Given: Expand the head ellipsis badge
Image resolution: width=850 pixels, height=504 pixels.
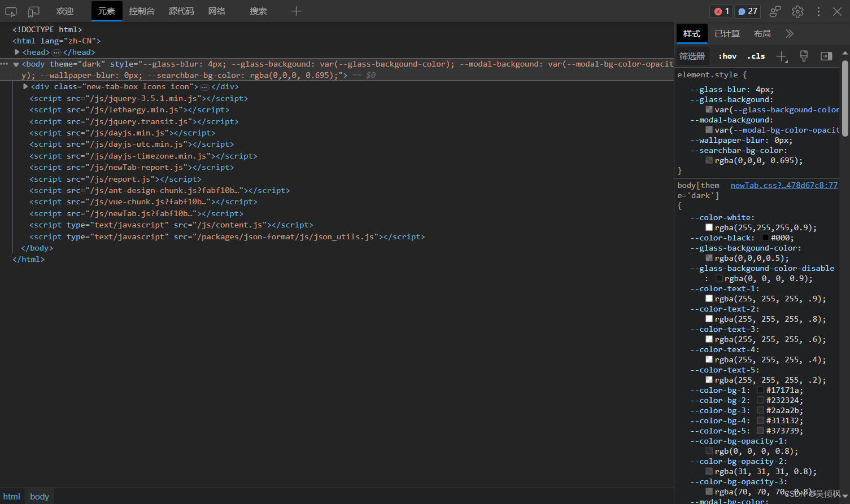Looking at the screenshot, I should click(56, 52).
